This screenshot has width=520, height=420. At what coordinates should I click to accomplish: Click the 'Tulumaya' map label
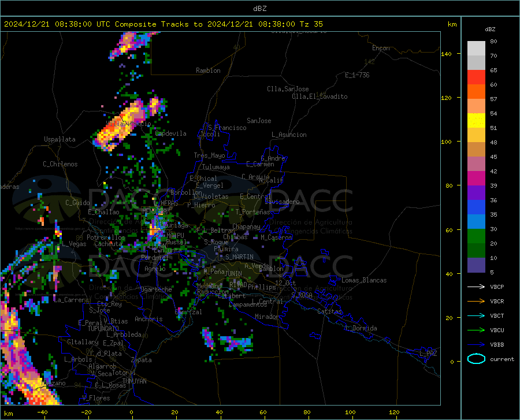216,167
